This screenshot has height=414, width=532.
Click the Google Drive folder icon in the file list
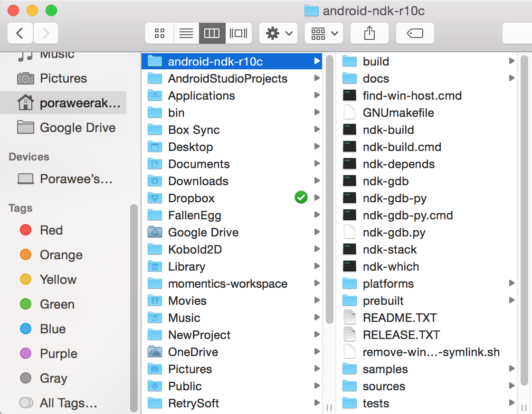[155, 232]
